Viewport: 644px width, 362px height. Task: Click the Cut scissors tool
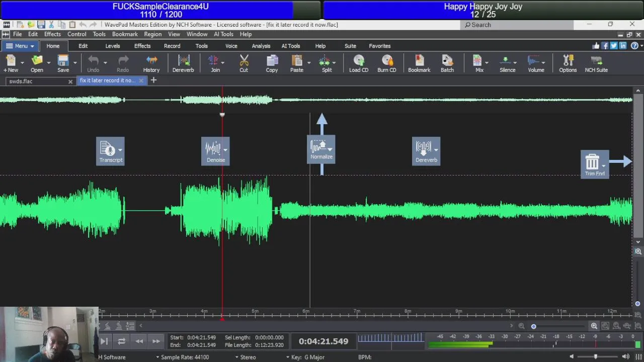pos(244,64)
